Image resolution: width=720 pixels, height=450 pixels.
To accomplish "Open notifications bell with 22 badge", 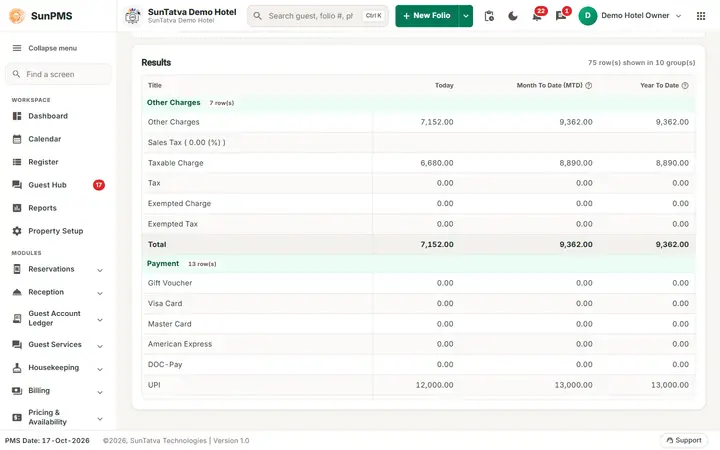I will point(537,16).
